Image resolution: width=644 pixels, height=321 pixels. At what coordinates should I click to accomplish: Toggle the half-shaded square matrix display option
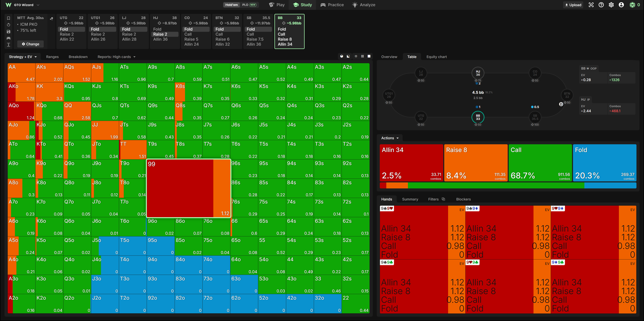coord(348,56)
